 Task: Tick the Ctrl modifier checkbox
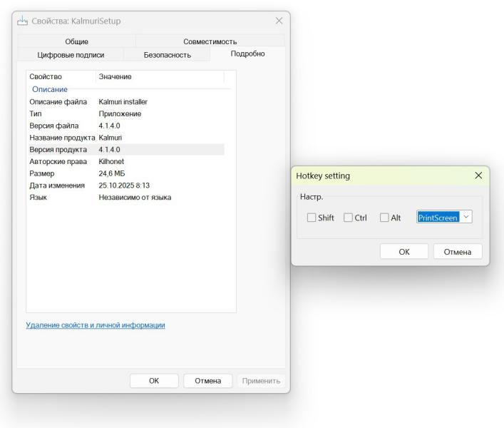(348, 218)
